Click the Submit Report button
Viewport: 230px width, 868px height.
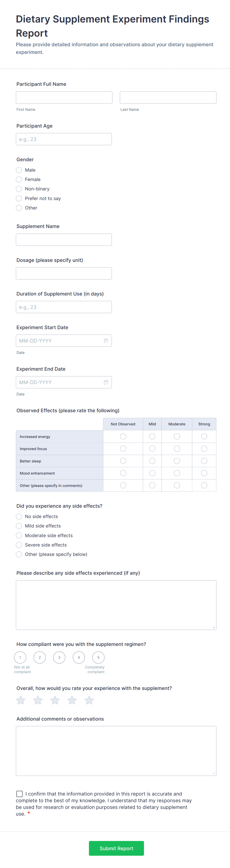pos(116,848)
